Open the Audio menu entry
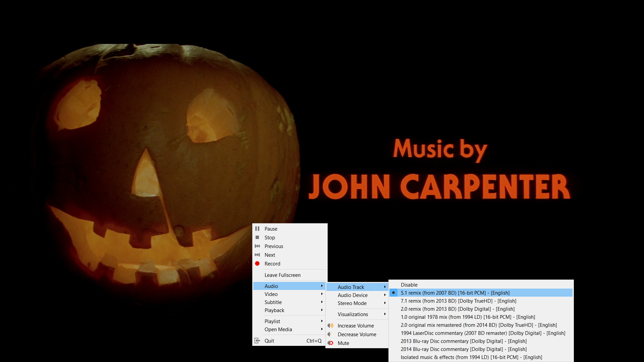This screenshot has width=644, height=362. (x=290, y=286)
